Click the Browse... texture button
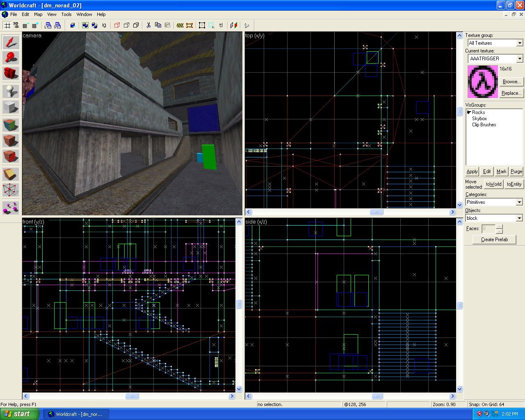This screenshot has width=525, height=420. point(511,82)
